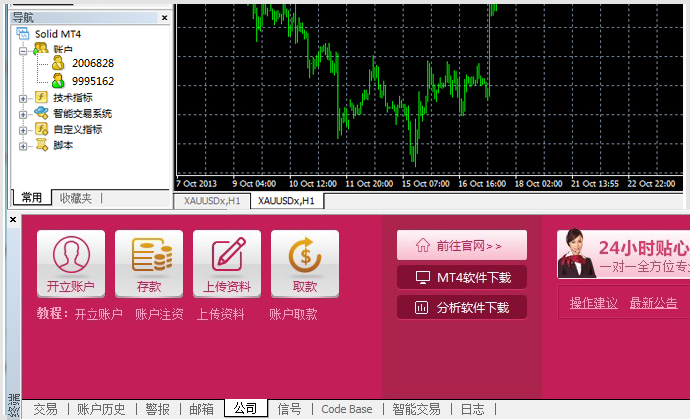Click the 分析软件下载 download button

pos(462,307)
